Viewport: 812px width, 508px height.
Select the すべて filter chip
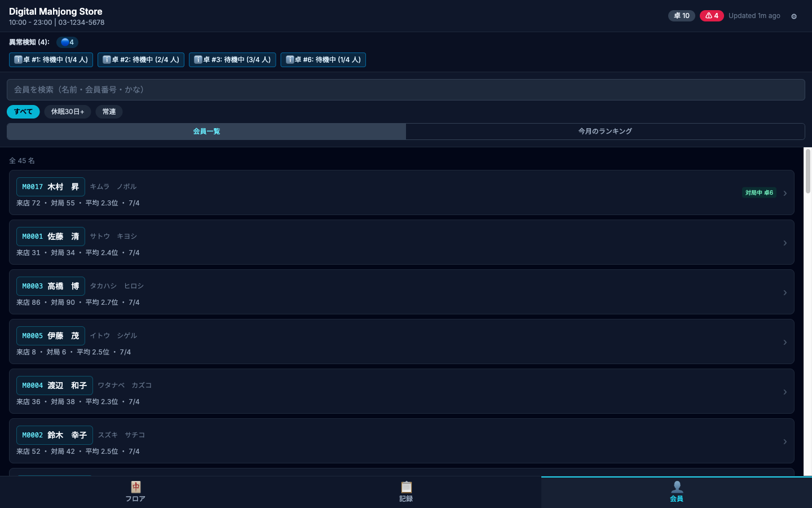click(23, 112)
